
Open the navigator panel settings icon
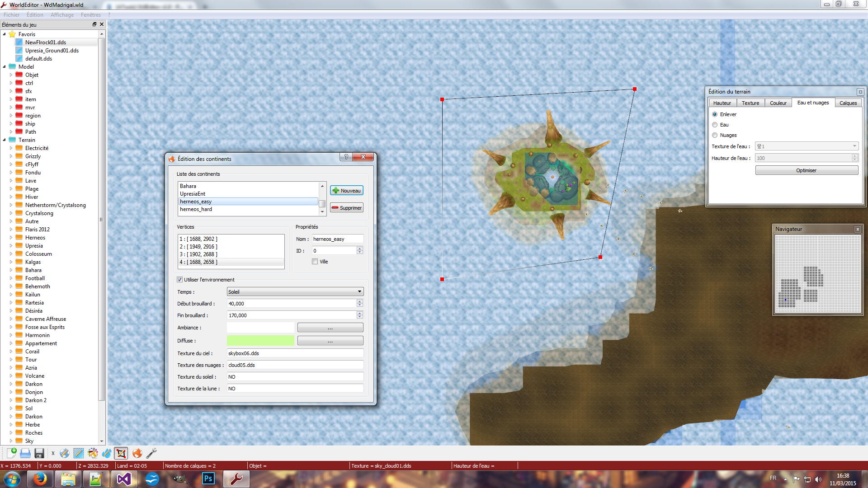tap(858, 229)
